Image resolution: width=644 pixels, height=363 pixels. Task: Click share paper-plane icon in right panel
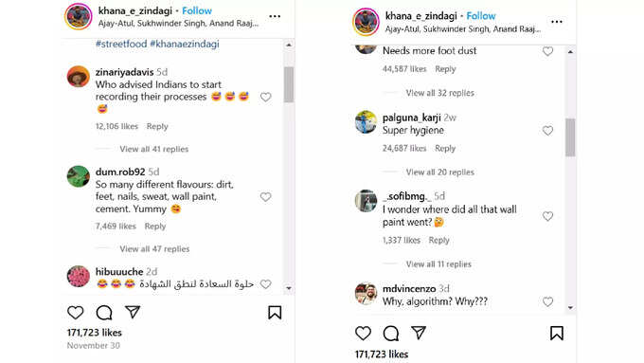click(419, 333)
